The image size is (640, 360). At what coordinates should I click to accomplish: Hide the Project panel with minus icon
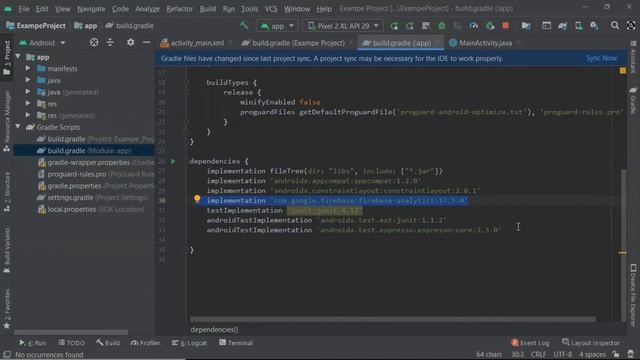tap(146, 42)
